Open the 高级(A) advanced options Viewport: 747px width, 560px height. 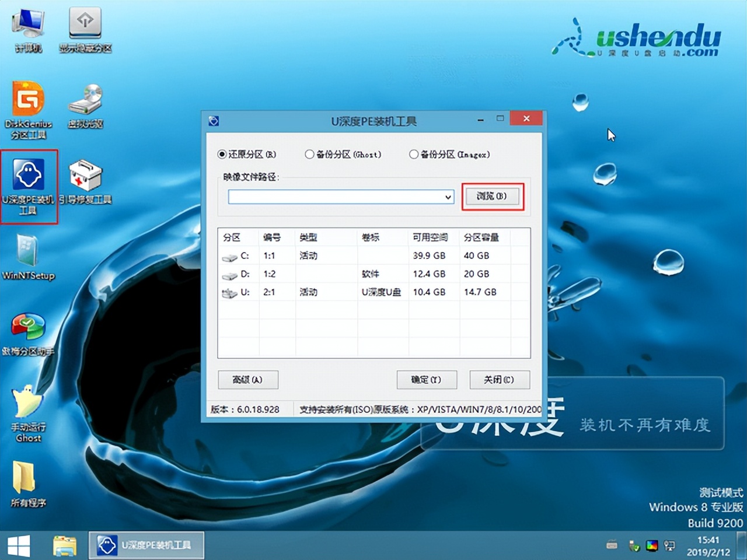tap(248, 380)
